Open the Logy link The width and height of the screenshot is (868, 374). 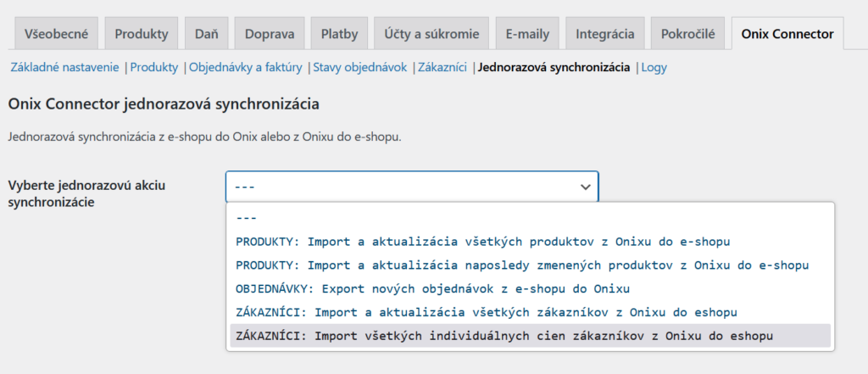coord(654,67)
